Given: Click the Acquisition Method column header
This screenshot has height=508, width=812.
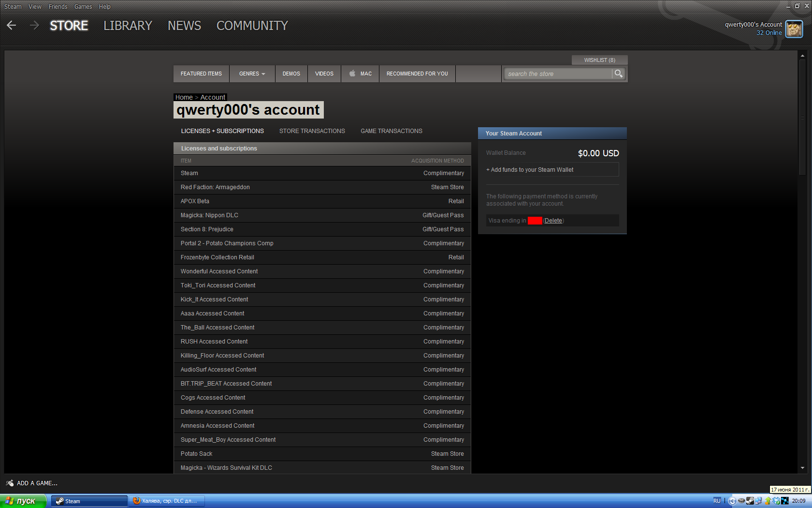Looking at the screenshot, I should click(x=437, y=161).
